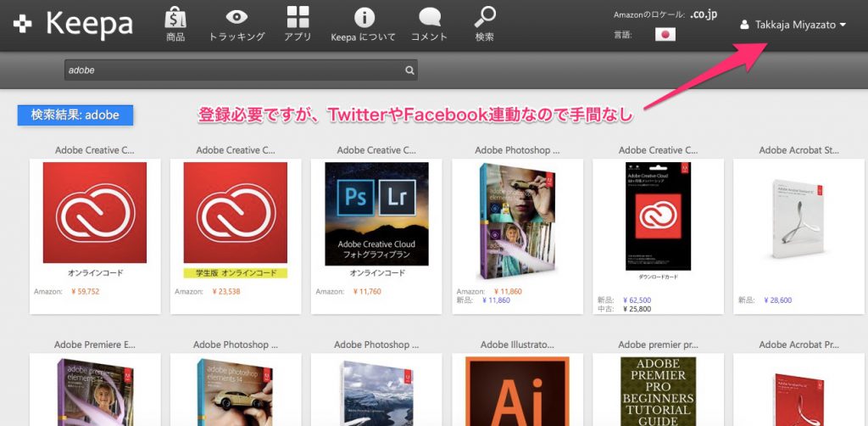The image size is (868, 426).
Task: Click the ¥59,752 Amazon price
Action: (x=84, y=290)
